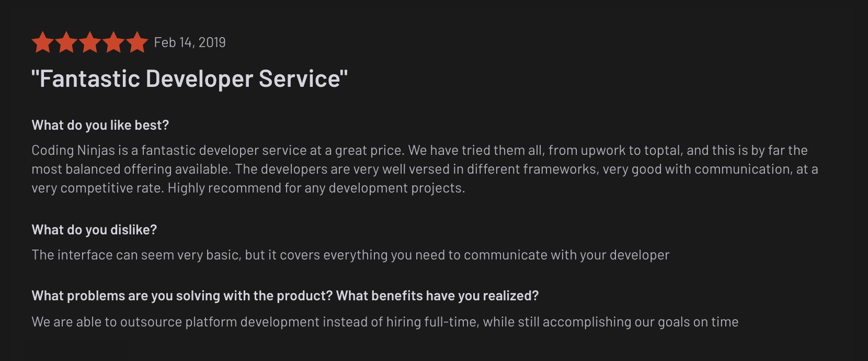This screenshot has width=868, height=361.
Task: Click the word "toptal" in the review
Action: pos(663,151)
